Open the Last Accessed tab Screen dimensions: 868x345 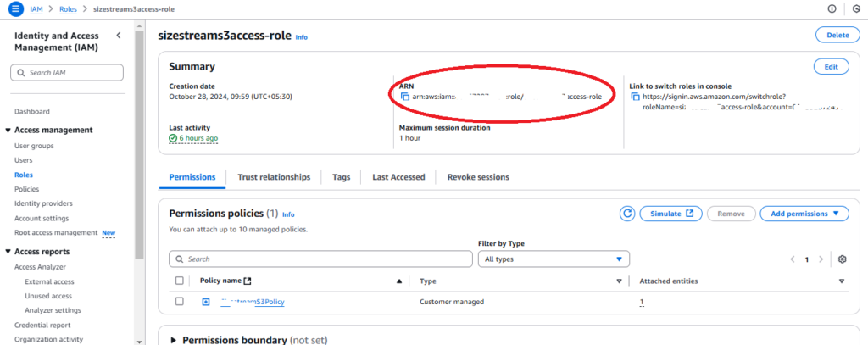click(398, 177)
